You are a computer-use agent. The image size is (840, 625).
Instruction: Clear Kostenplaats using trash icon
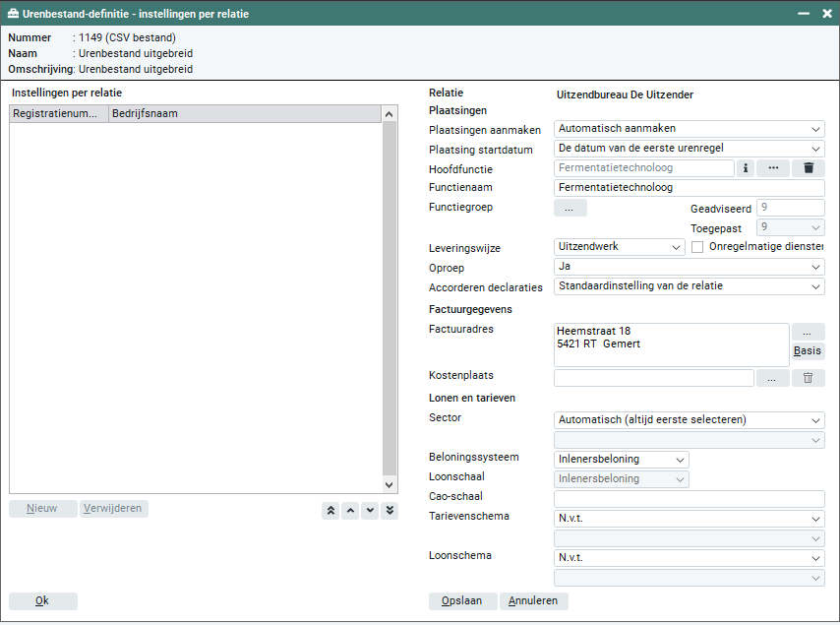click(808, 378)
